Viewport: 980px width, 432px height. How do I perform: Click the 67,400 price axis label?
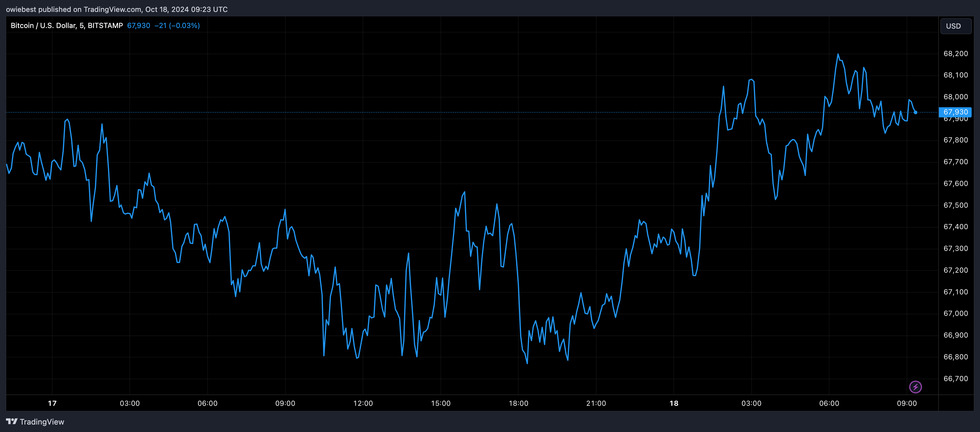(x=956, y=227)
